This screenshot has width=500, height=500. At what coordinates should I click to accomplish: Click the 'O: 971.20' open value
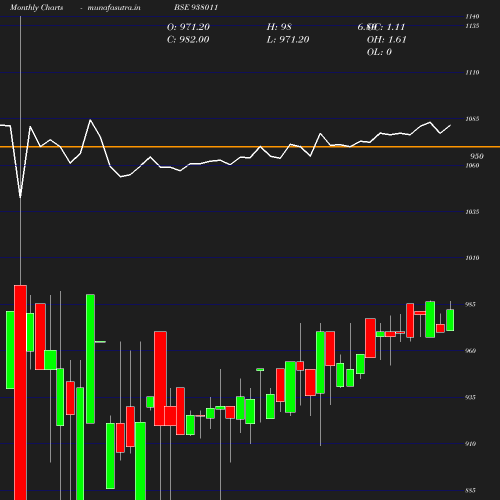188,27
